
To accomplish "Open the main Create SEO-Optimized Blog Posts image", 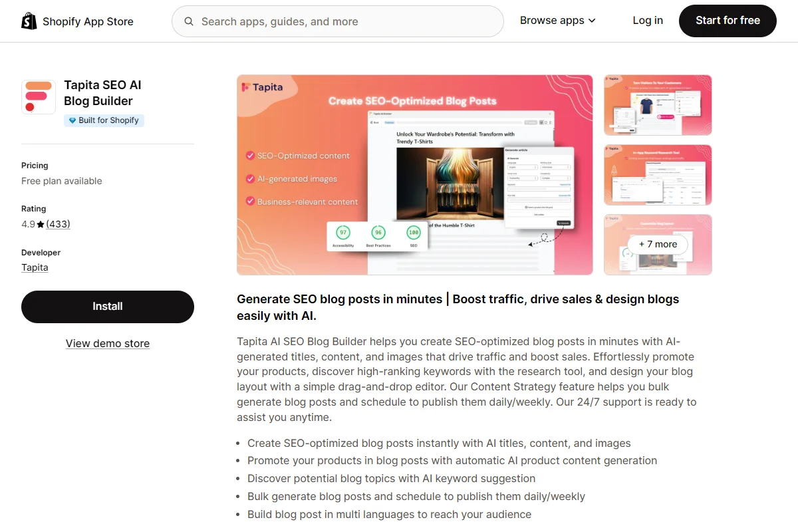I will point(415,175).
